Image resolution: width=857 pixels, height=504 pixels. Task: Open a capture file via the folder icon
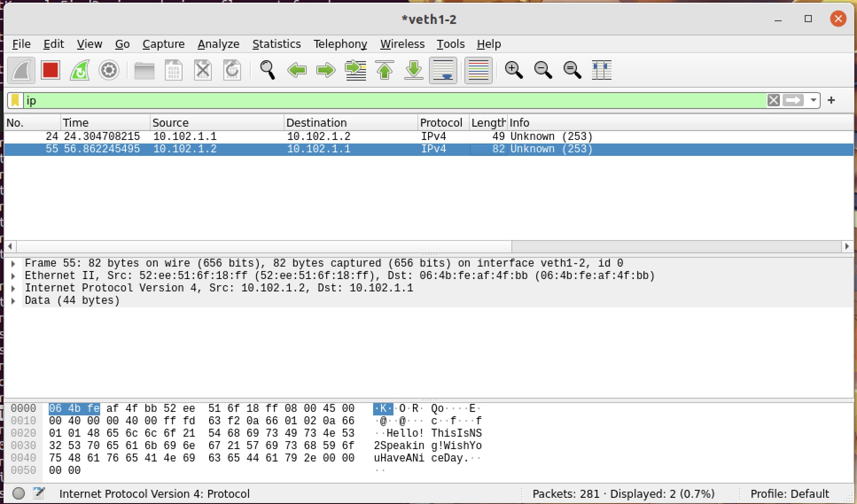coord(144,70)
